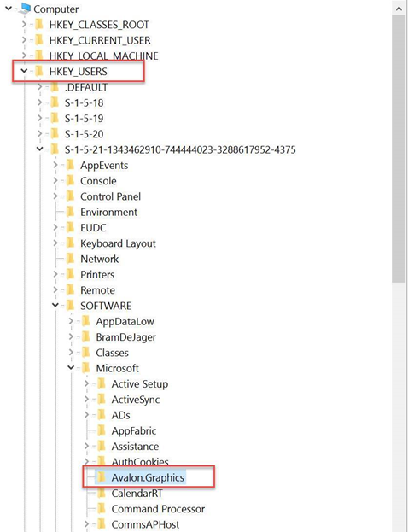
Task: Select the HKEY_CLASSES_ROOT folder icon
Action: [39, 25]
